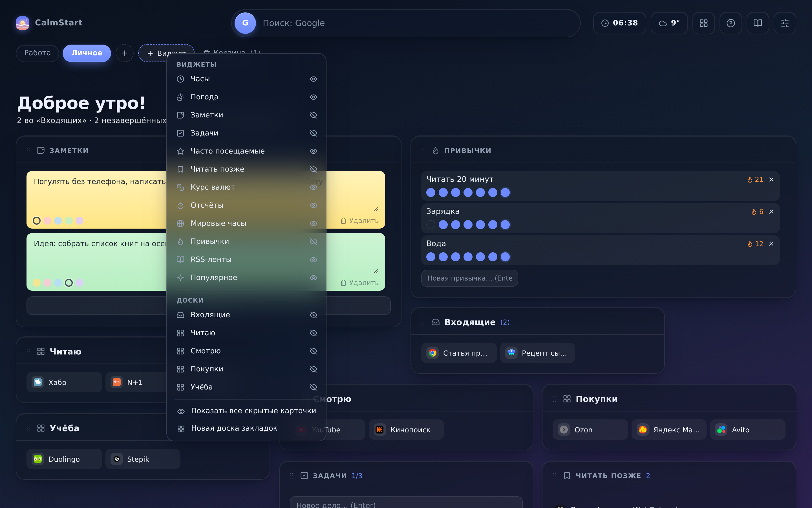Select Привычки in widgets menu

tap(246, 241)
